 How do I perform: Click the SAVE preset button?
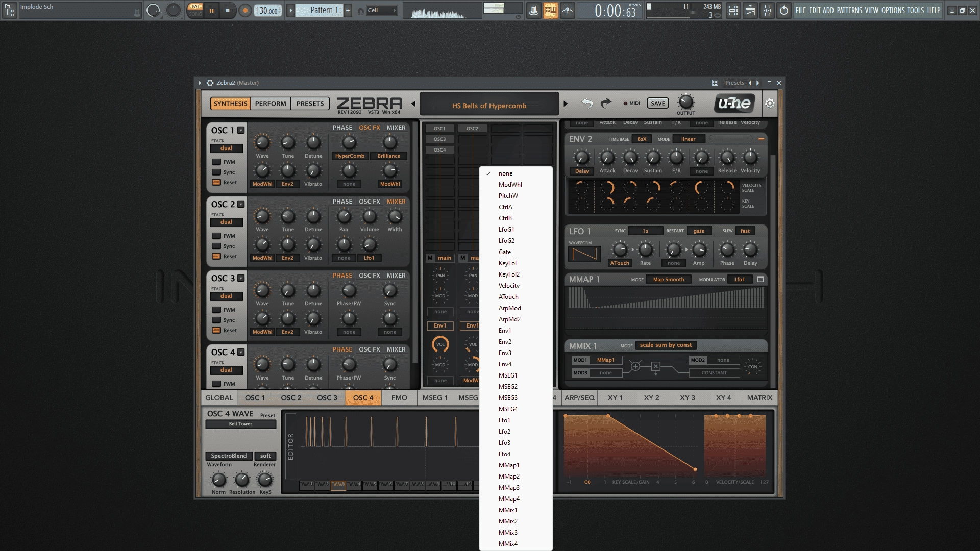pyautogui.click(x=658, y=103)
